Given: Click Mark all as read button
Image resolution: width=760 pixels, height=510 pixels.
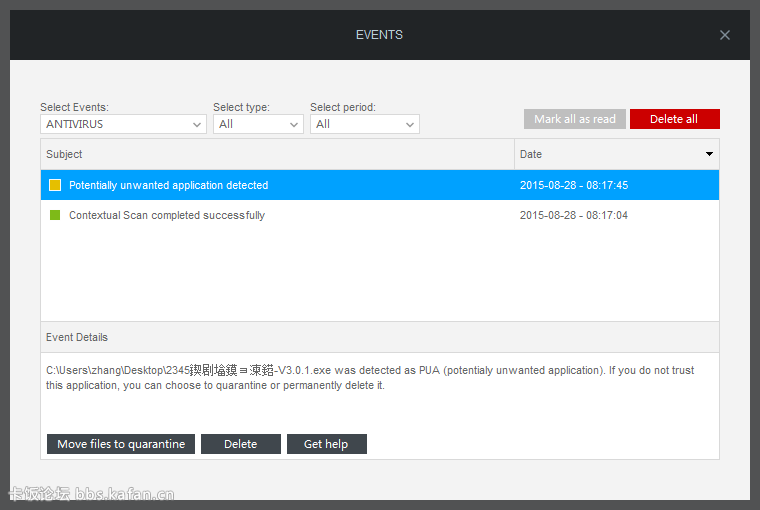Looking at the screenshot, I should pyautogui.click(x=575, y=119).
